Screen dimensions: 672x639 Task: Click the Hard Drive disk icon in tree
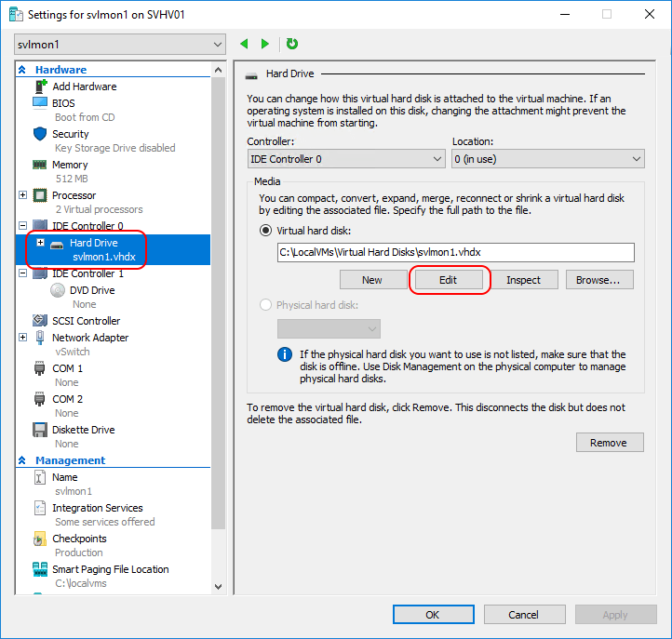[57, 245]
